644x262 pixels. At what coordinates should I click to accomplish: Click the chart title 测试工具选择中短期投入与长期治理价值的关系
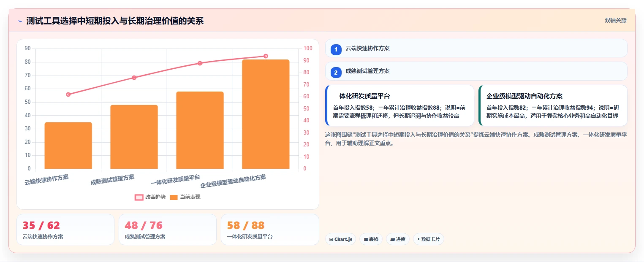(x=115, y=21)
